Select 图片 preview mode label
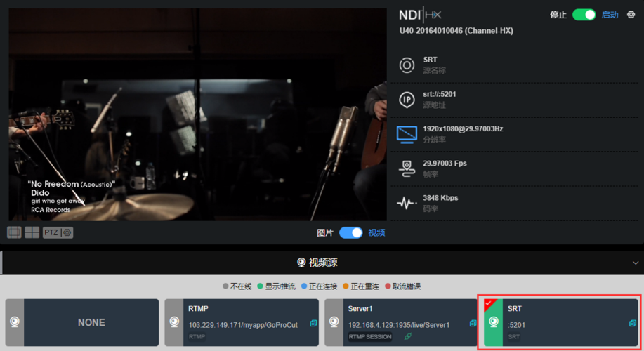Image resolution: width=644 pixels, height=351 pixels. click(325, 233)
